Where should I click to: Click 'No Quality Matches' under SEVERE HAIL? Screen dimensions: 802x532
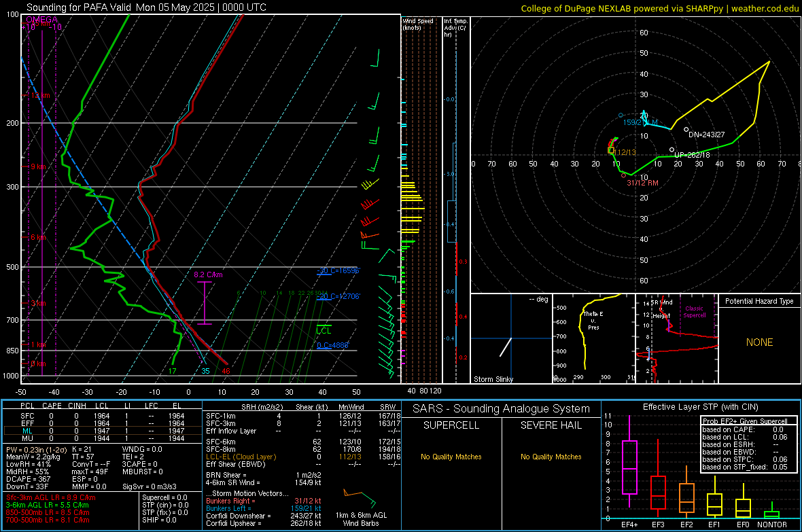point(551,457)
